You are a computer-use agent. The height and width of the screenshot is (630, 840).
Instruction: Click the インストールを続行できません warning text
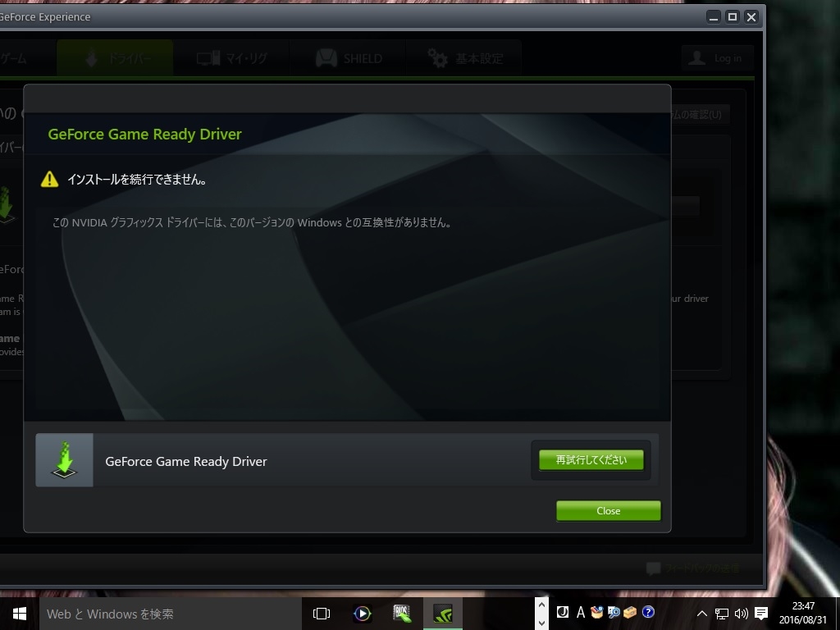click(x=137, y=180)
